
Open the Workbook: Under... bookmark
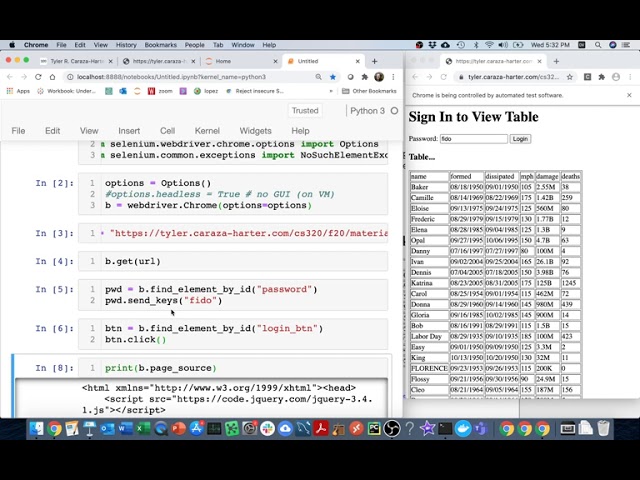67,91
